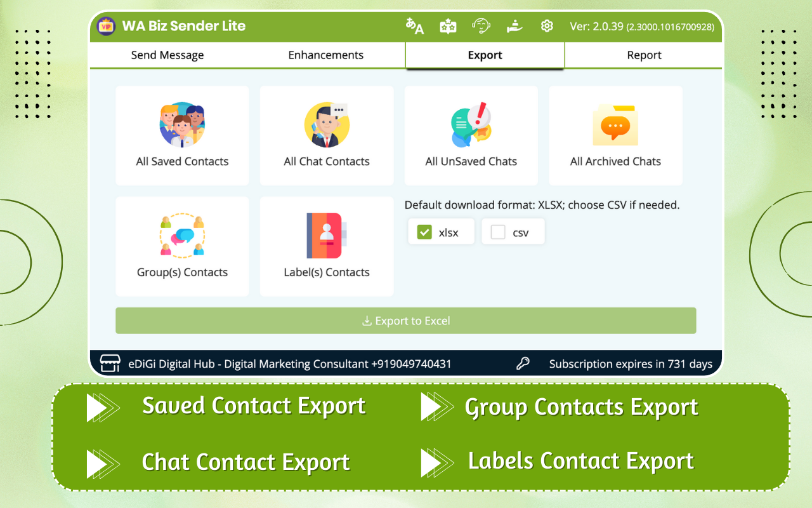Screen dimensions: 812x508
Task: Switch to the Send Message tab
Action: click(x=167, y=55)
